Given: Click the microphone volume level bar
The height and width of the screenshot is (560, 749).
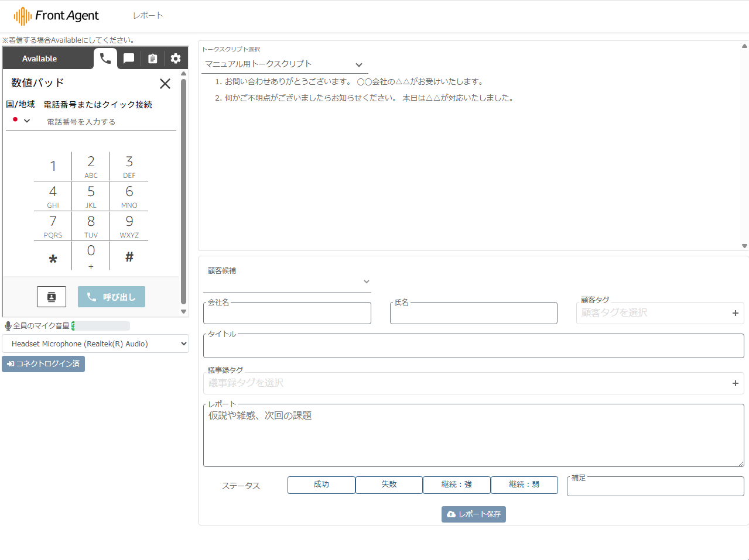Looking at the screenshot, I should tap(101, 326).
